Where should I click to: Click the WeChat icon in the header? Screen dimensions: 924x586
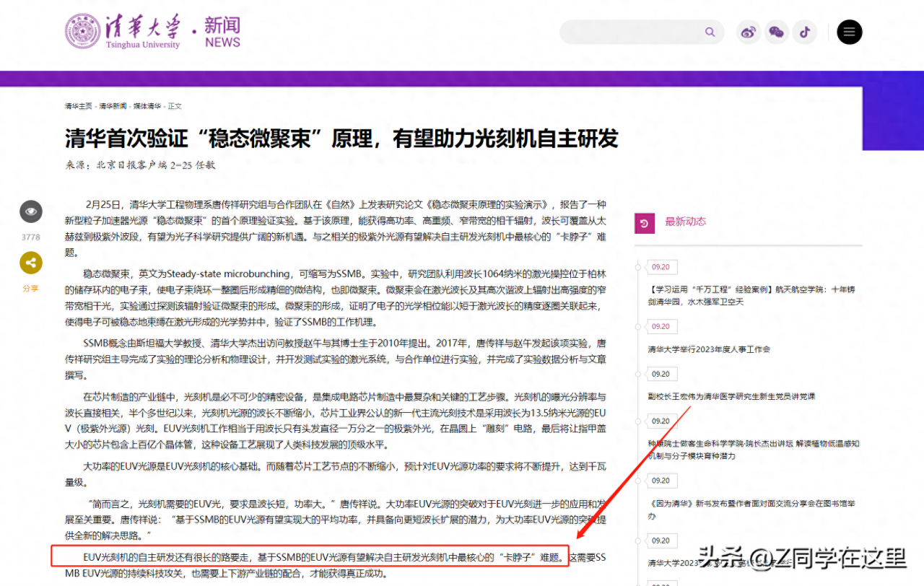[x=777, y=32]
